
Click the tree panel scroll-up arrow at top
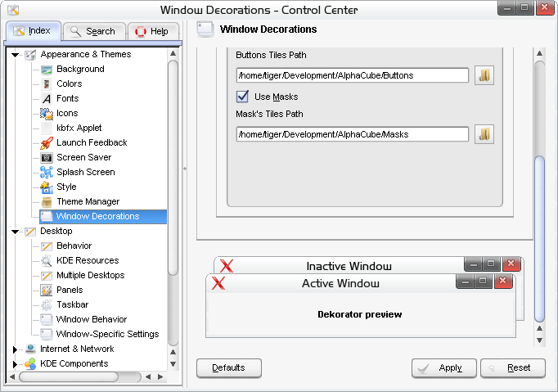click(173, 53)
